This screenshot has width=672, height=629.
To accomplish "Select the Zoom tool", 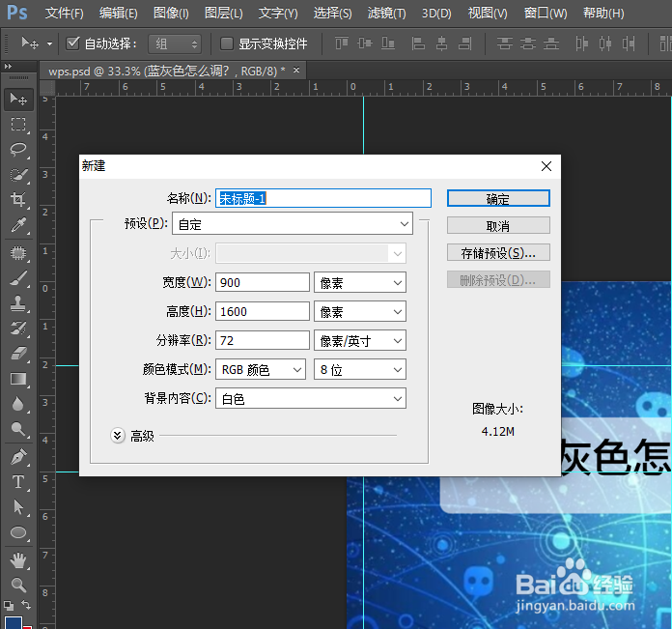I will (18, 586).
